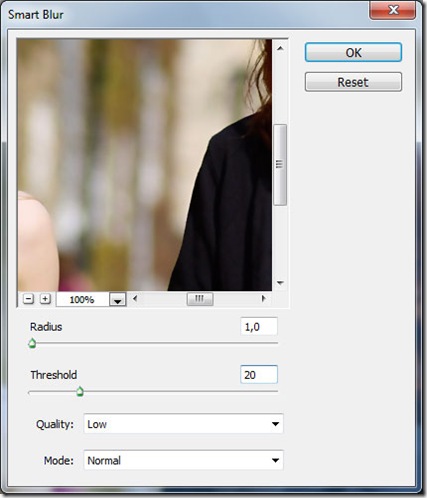Click preview scroll right arrow
The image size is (427, 498).
coord(263,298)
